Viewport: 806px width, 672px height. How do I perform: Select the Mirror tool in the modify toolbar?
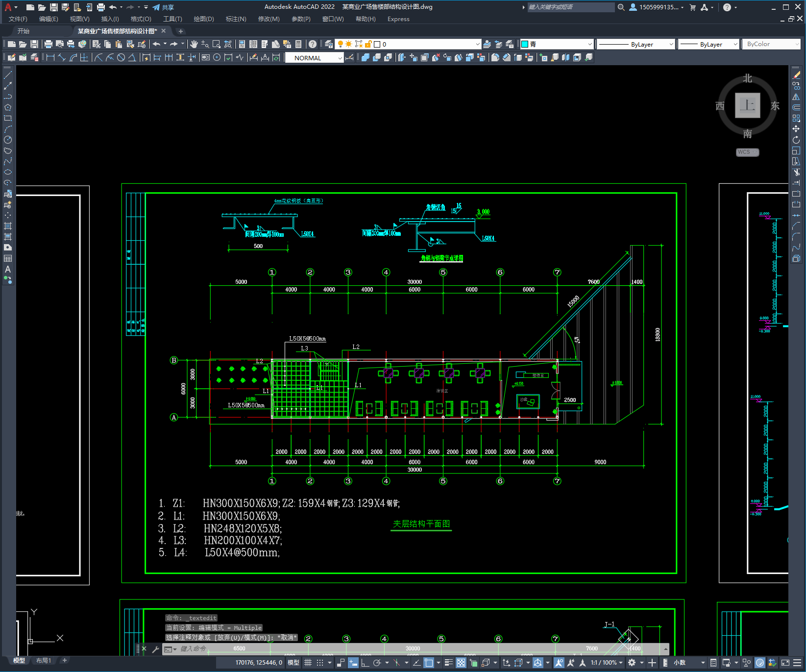(796, 97)
